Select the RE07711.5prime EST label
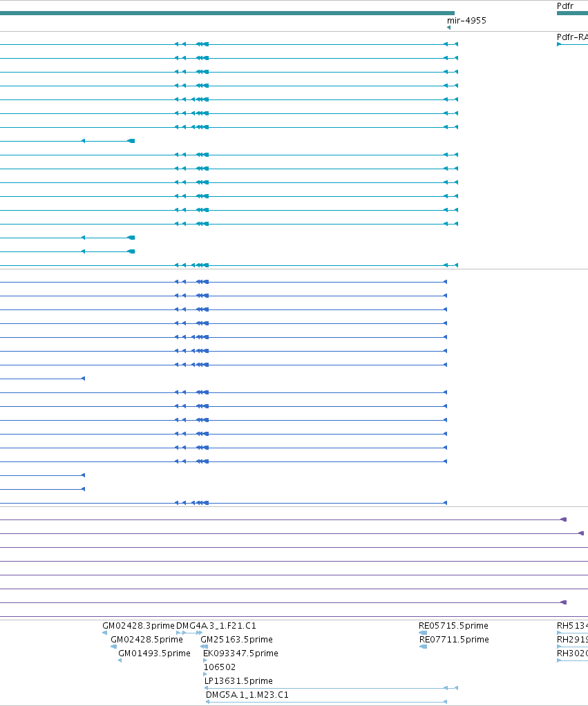 tap(454, 640)
